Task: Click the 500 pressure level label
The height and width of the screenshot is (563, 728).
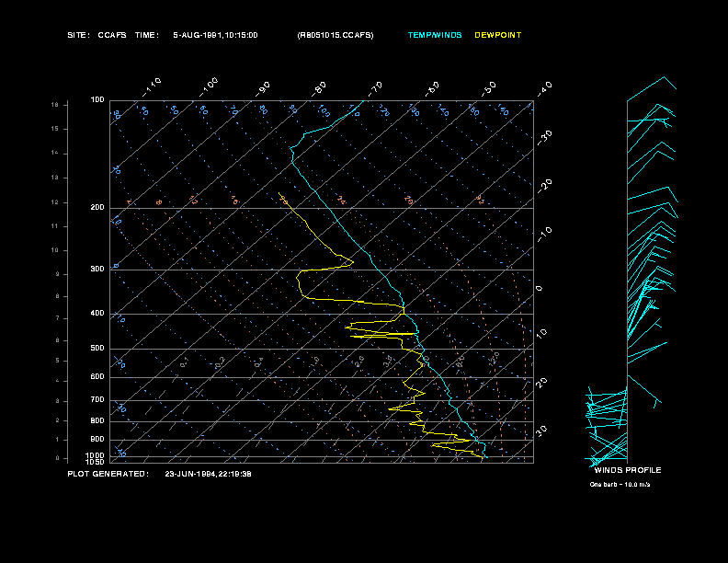Action: 97,349
